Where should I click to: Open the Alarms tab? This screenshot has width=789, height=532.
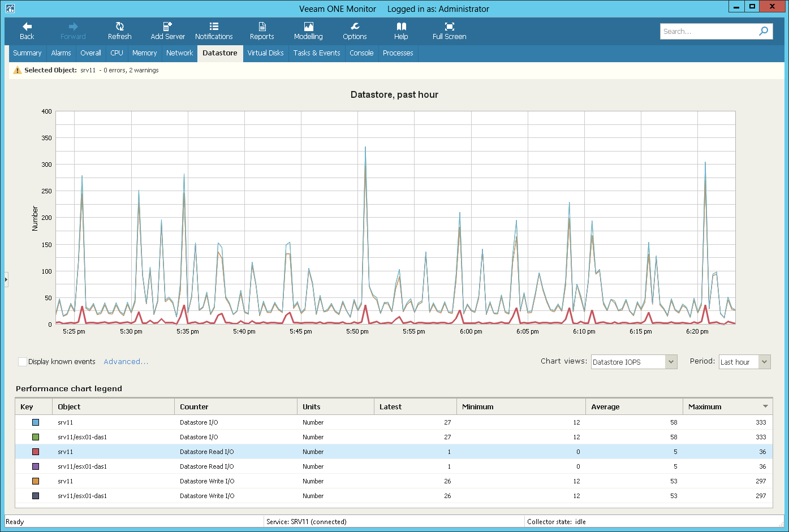pos(61,53)
